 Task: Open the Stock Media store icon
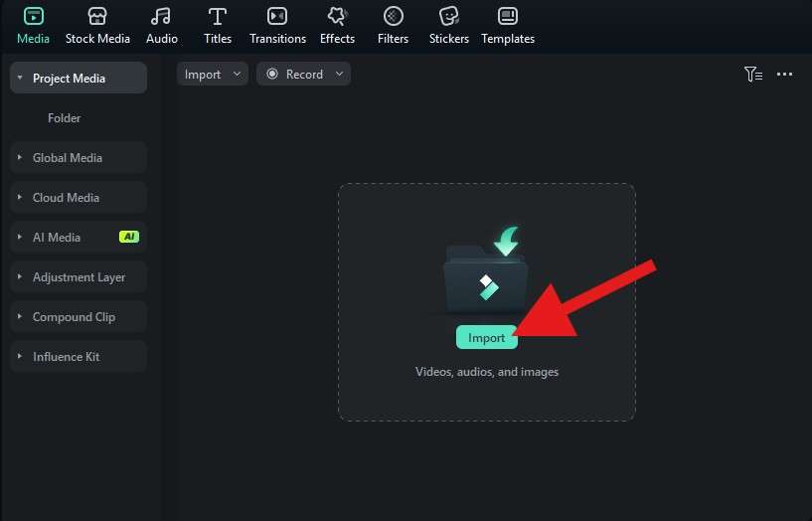point(97,16)
